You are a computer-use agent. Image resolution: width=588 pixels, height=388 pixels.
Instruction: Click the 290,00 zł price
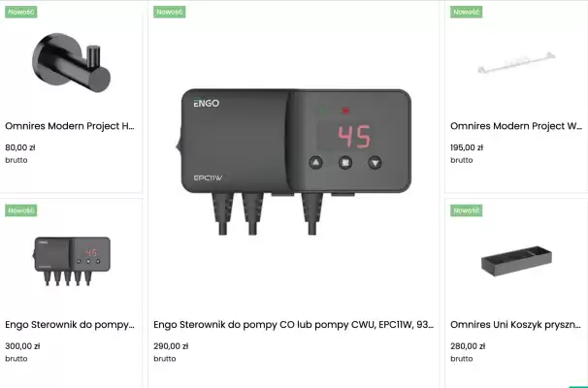pos(171,346)
